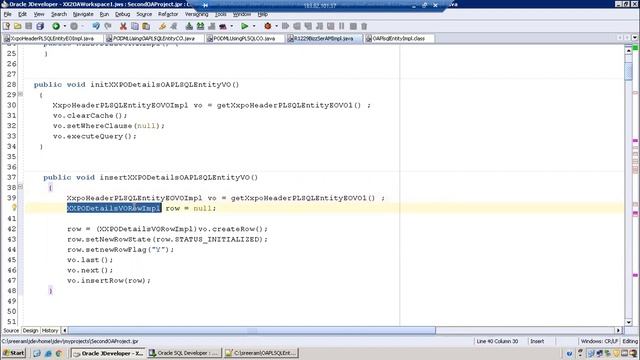Click the green Back navigation icon

(56, 26)
